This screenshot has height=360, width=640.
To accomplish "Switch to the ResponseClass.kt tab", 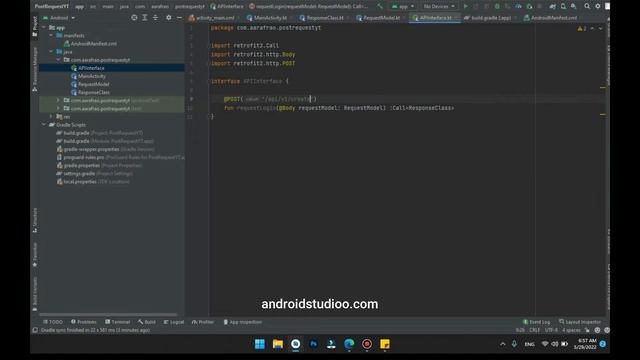I will (x=324, y=18).
